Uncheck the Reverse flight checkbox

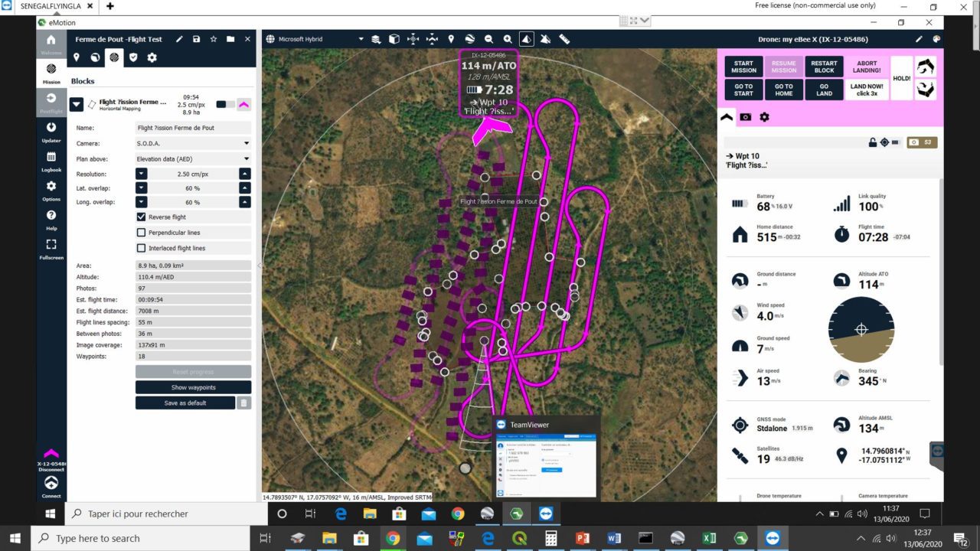point(141,217)
